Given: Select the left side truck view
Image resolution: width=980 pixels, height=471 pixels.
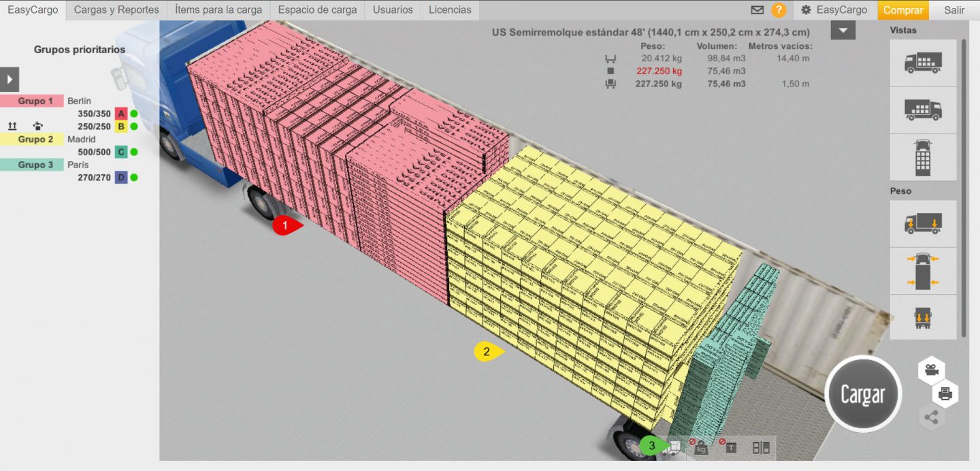Looking at the screenshot, I should coord(923,63).
